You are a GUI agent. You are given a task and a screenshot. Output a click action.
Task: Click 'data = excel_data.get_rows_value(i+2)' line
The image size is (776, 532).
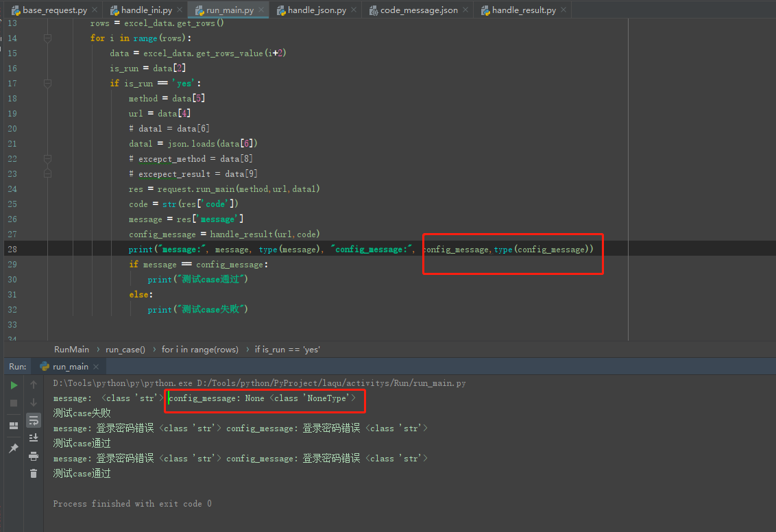(198, 53)
